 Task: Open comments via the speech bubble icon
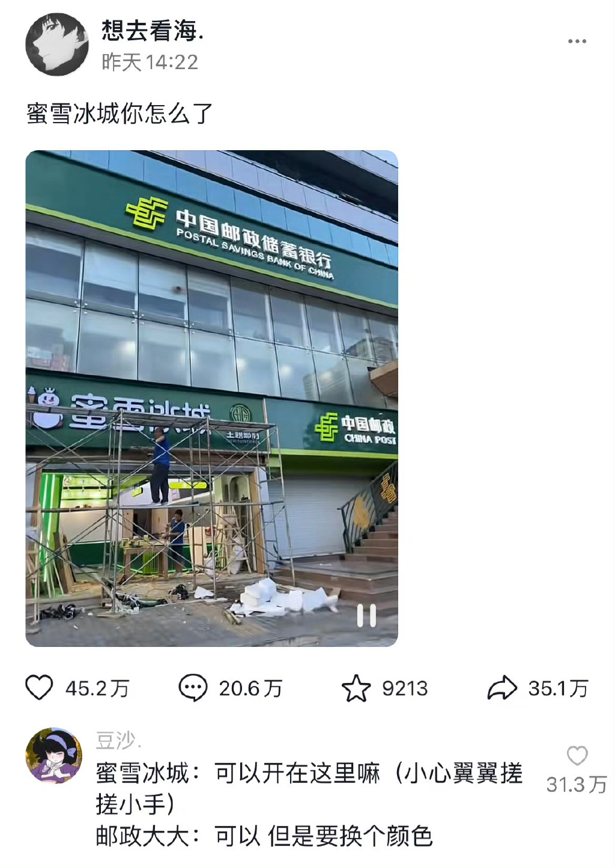pos(193,688)
